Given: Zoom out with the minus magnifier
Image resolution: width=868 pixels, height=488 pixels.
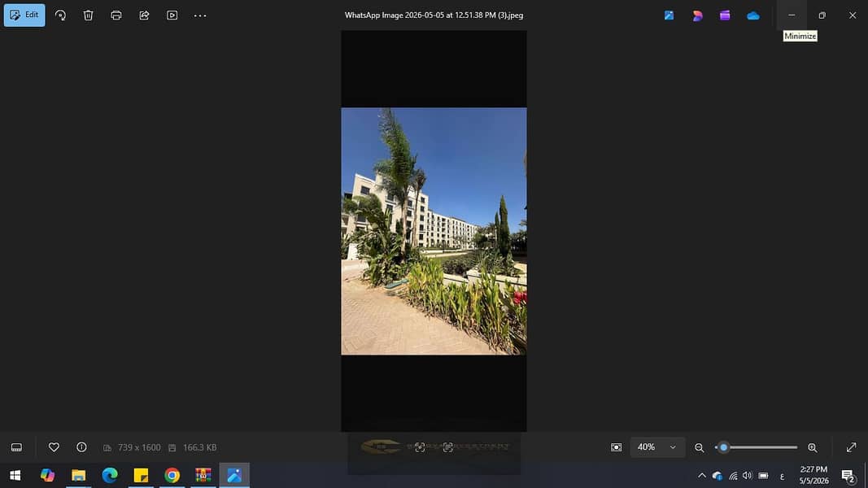Looking at the screenshot, I should 699,447.
